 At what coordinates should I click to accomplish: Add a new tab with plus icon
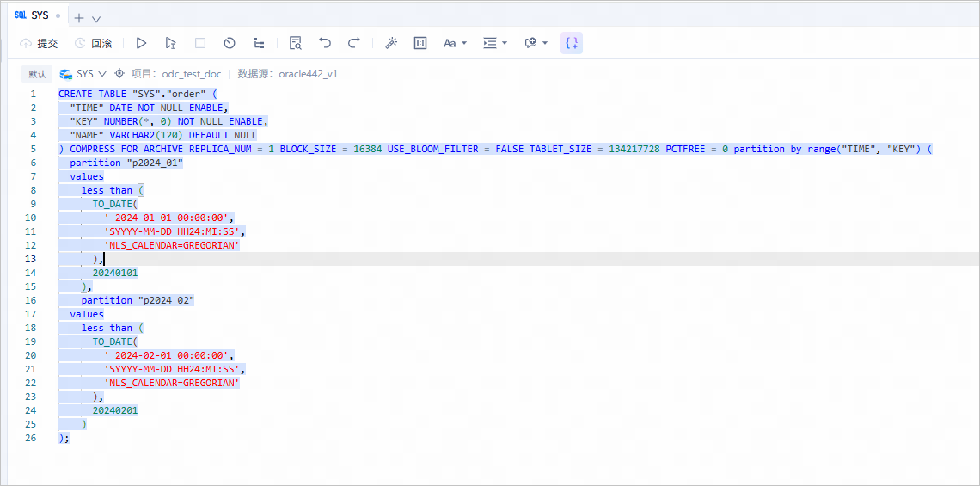pos(79,18)
